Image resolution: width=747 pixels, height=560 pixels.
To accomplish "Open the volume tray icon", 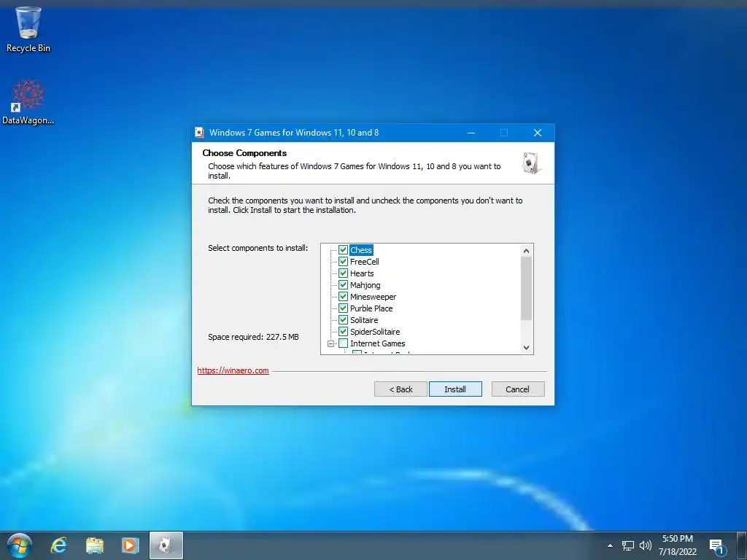I will point(646,545).
